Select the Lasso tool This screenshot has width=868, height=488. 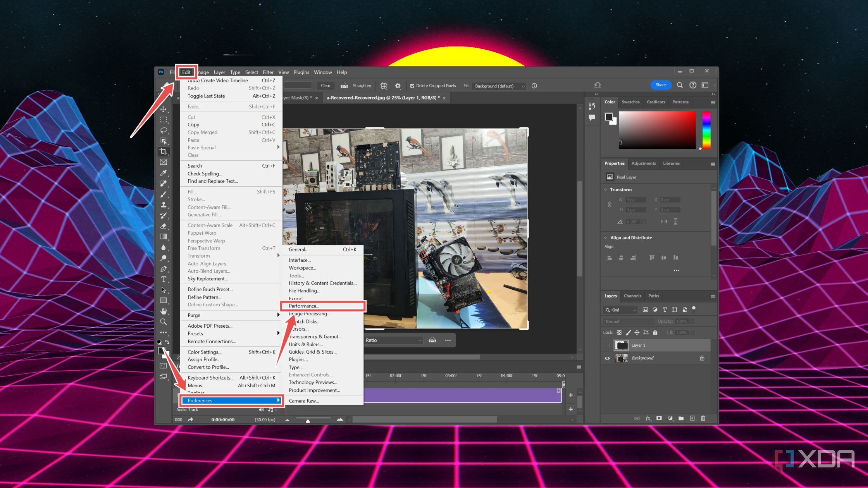(164, 130)
